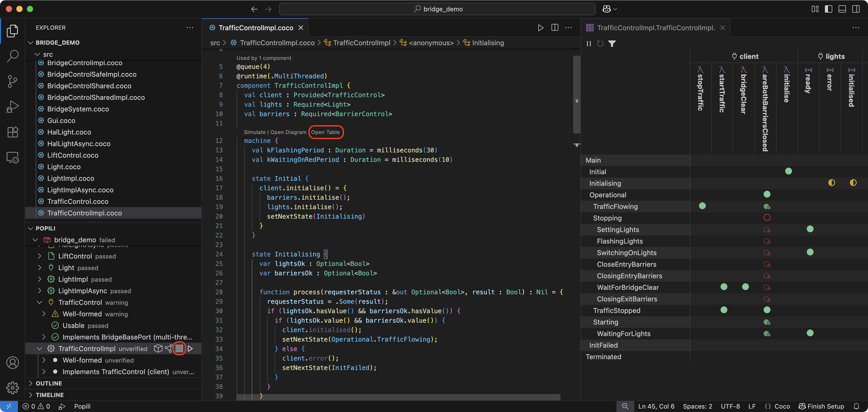Click the bridge_demo search field
This screenshot has height=412, width=868.
point(437,9)
